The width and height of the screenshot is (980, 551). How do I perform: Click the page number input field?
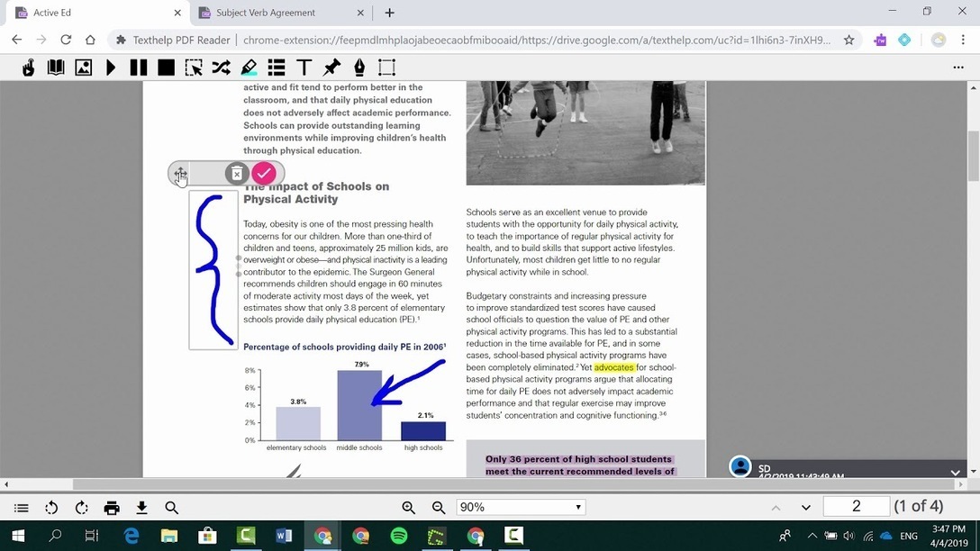(x=856, y=507)
